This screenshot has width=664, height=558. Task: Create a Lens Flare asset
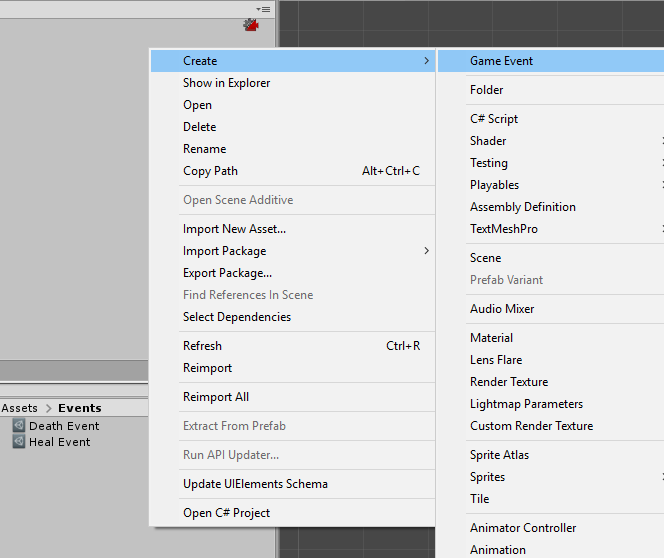(x=551, y=360)
